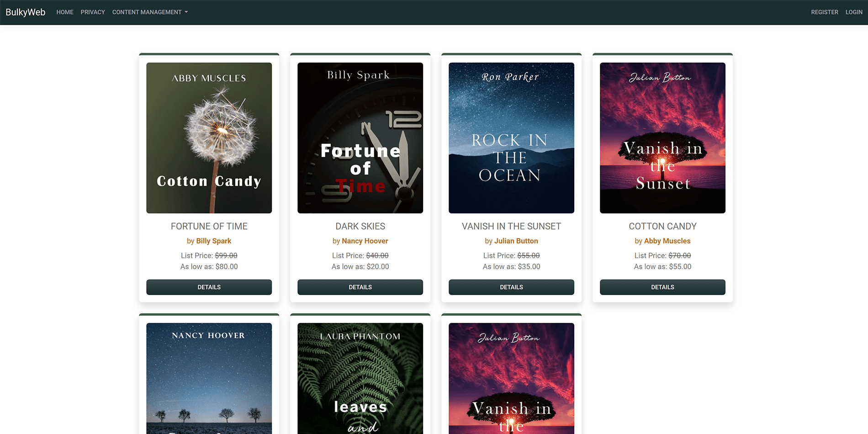Click the 'List Price: $99.00' text
The height and width of the screenshot is (434, 868).
209,255
